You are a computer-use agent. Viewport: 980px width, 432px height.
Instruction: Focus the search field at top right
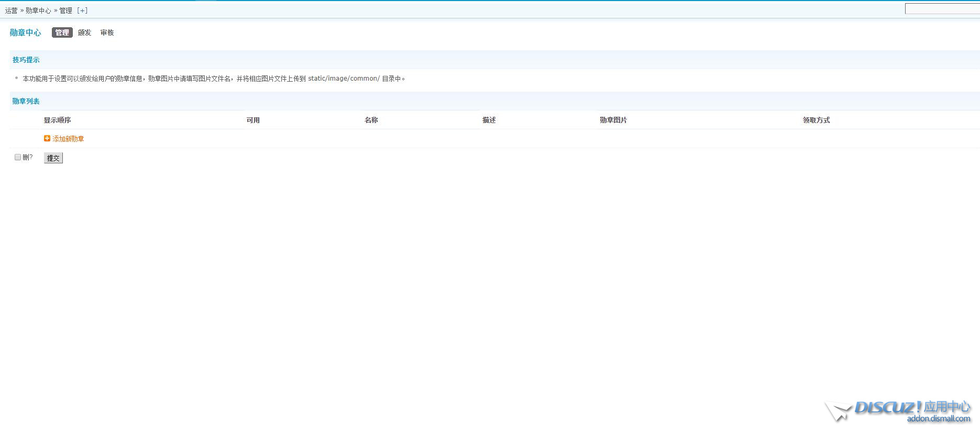point(942,9)
